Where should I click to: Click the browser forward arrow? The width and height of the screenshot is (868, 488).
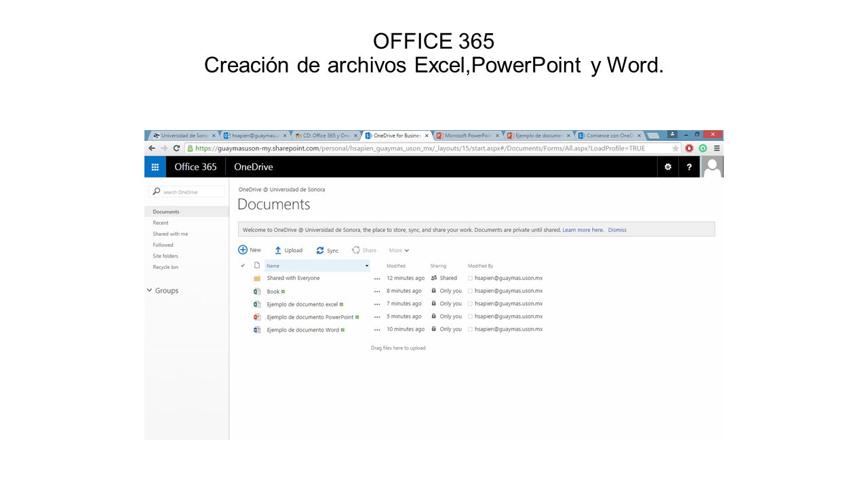coord(164,148)
